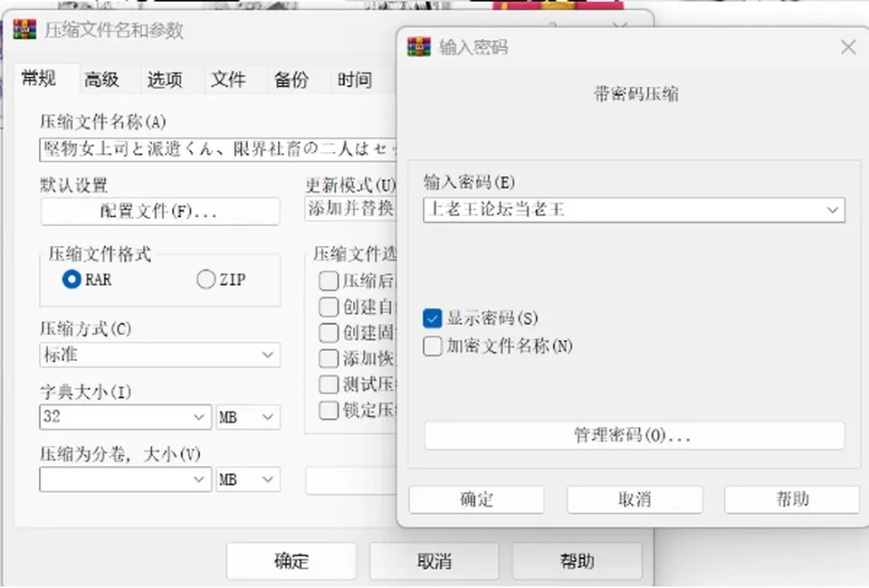Screen dimensions: 869x588
Task: Click 确定 in the 压缩文件名和参数 dialog
Action: pyautogui.click(x=291, y=561)
